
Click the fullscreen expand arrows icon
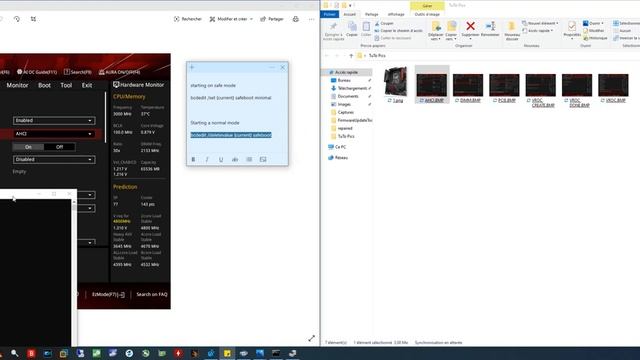[311, 338]
